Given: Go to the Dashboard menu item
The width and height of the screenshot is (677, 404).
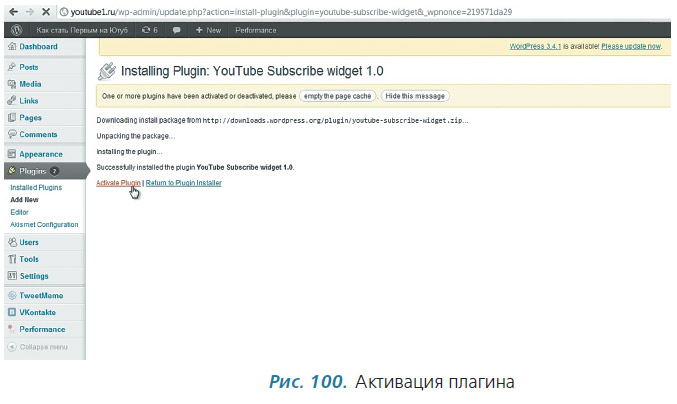Looking at the screenshot, I should (38, 47).
